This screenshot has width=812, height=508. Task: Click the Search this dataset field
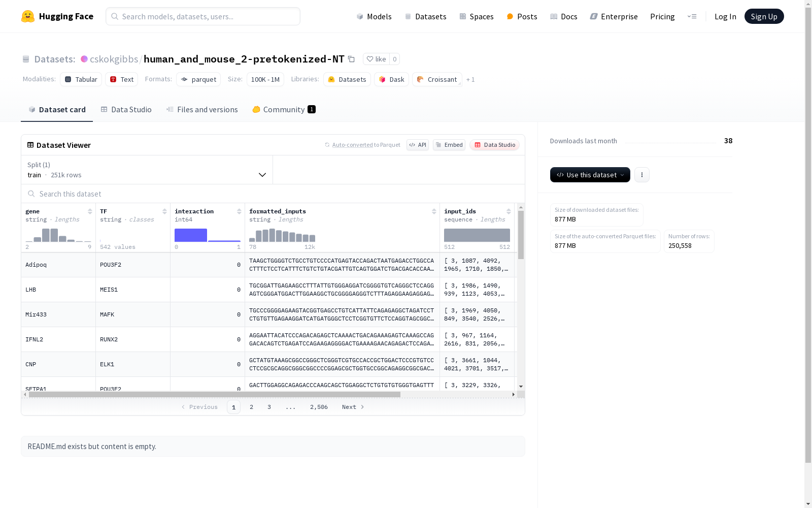[x=273, y=194]
